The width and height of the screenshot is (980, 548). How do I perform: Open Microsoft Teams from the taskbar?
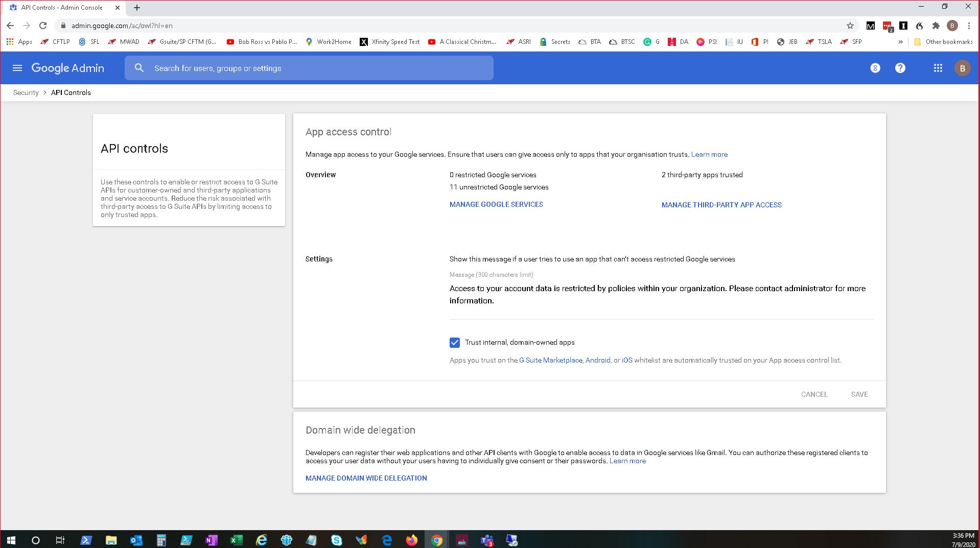click(486, 540)
